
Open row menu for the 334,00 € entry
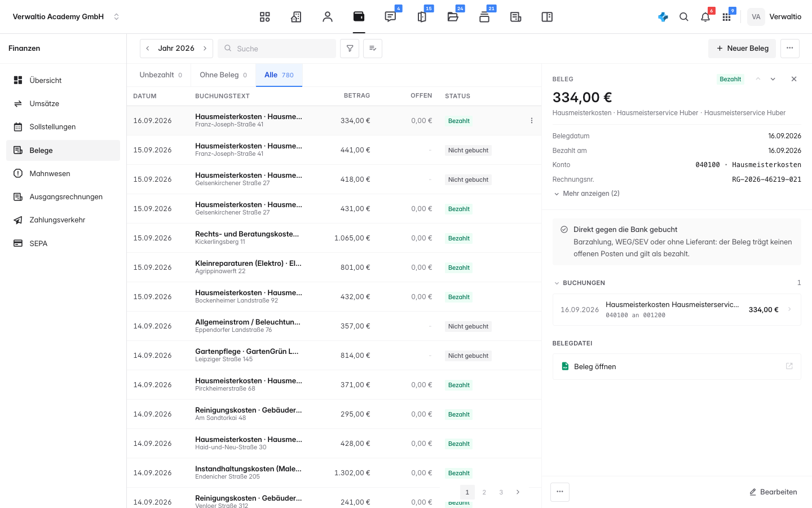click(x=532, y=121)
